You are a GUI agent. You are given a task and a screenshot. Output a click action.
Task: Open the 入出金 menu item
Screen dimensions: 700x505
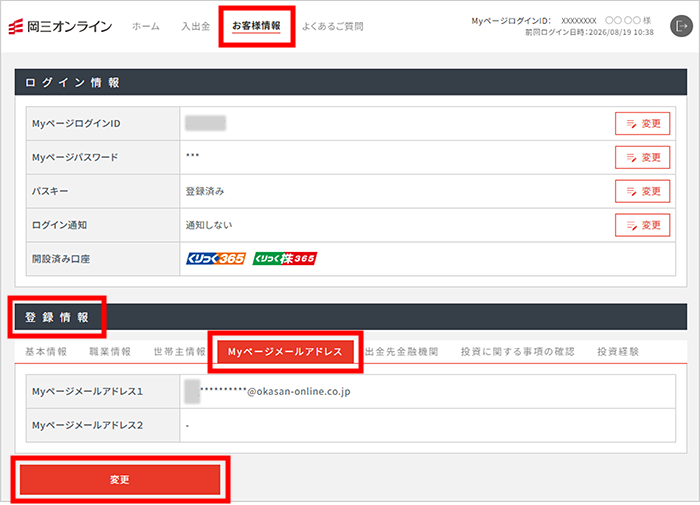(196, 26)
